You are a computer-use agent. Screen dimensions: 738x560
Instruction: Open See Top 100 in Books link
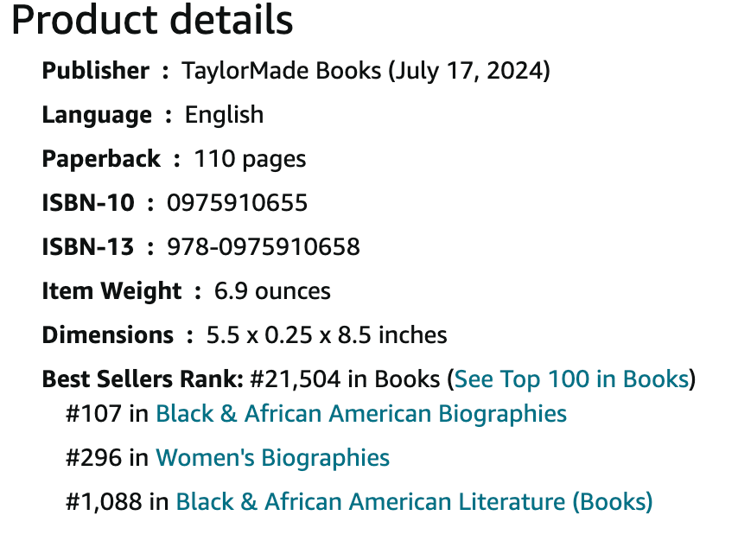[x=571, y=379]
